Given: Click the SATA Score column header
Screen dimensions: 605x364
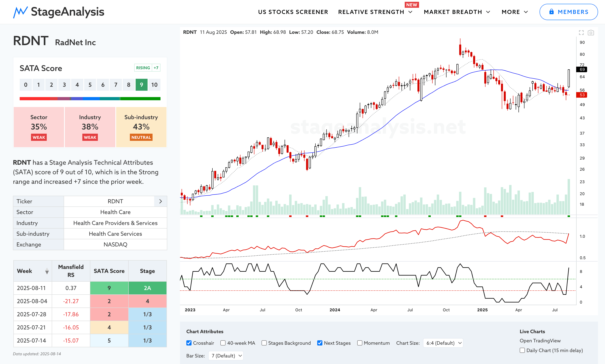Looking at the screenshot, I should click(109, 271).
